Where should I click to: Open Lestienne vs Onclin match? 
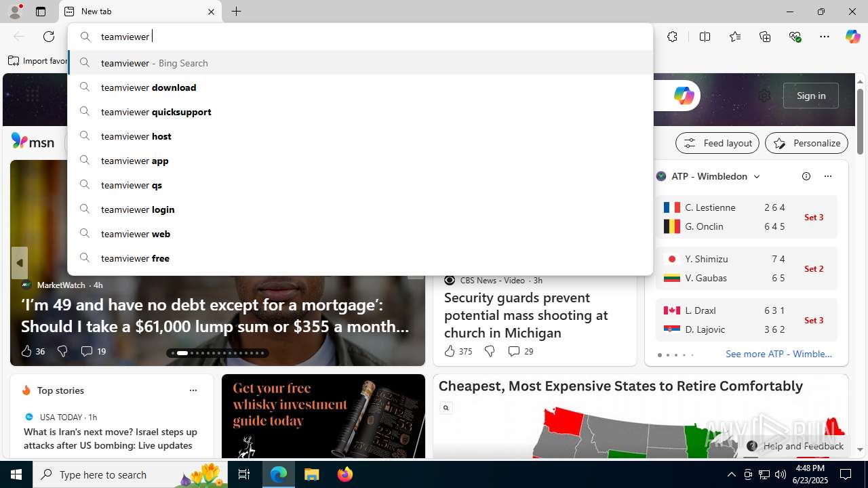[x=746, y=217]
